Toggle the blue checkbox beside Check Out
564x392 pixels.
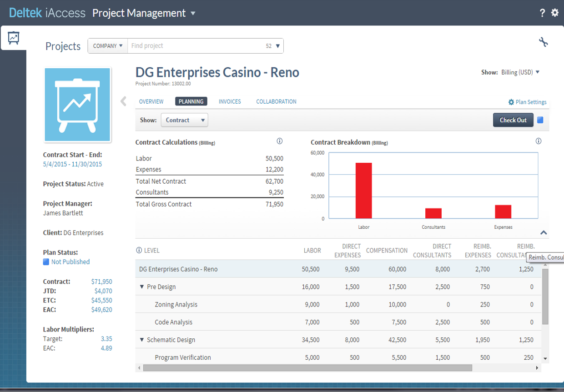point(541,120)
